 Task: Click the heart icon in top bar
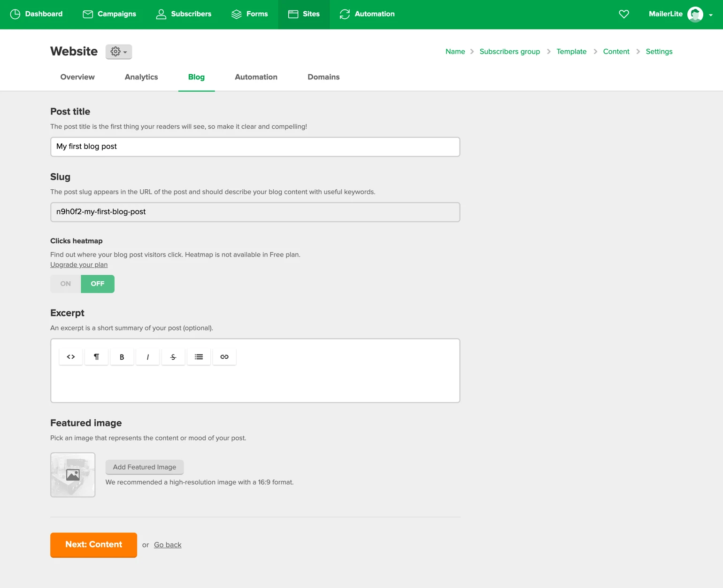(623, 14)
